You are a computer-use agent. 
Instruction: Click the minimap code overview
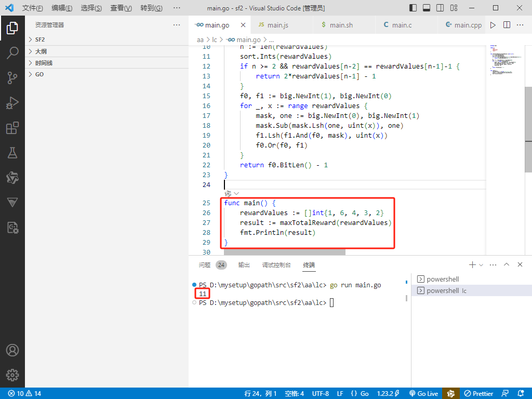(x=505, y=60)
